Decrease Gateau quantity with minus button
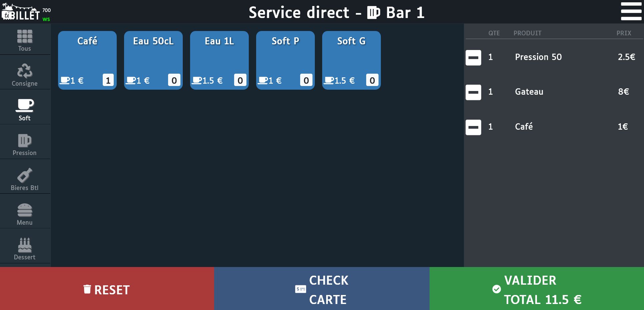 click(473, 92)
